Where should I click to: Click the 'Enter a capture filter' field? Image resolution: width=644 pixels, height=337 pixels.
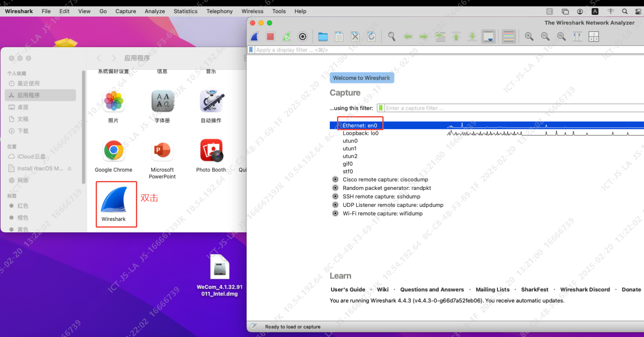click(514, 108)
